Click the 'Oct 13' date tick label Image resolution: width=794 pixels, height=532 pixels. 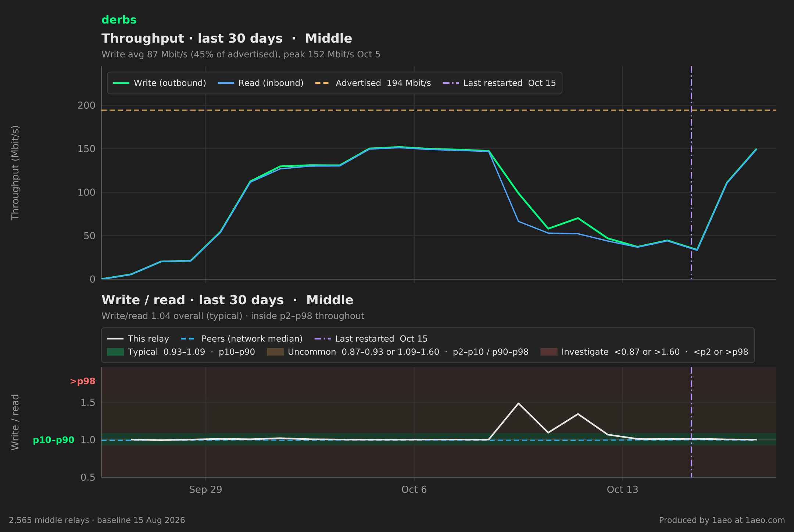[622, 490]
